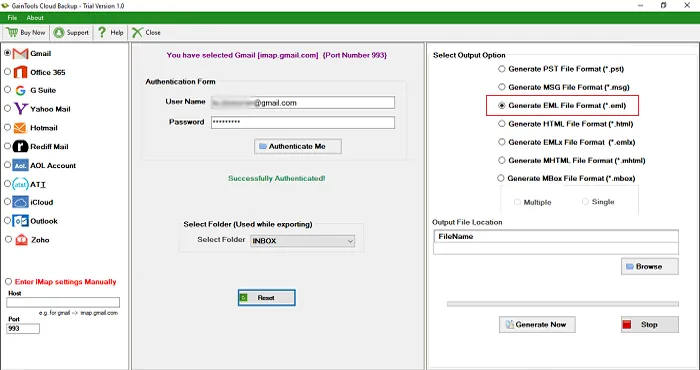Select the Hotmail radio button
This screenshot has width=700, height=370.
pos(8,127)
